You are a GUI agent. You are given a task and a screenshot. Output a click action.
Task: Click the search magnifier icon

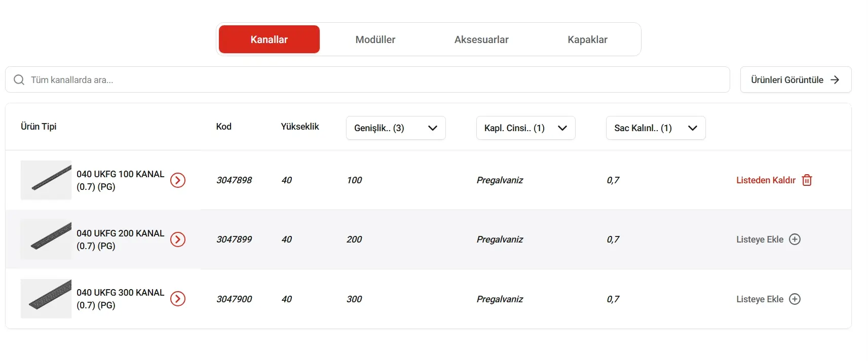coord(19,79)
